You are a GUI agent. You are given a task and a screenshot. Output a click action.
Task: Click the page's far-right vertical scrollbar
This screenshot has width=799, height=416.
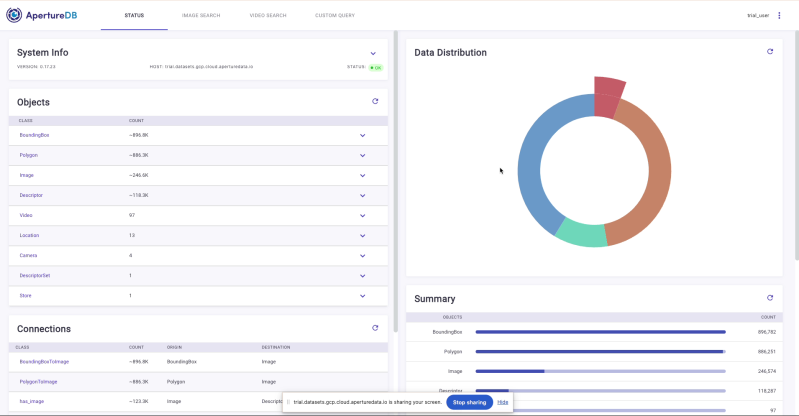click(796, 145)
